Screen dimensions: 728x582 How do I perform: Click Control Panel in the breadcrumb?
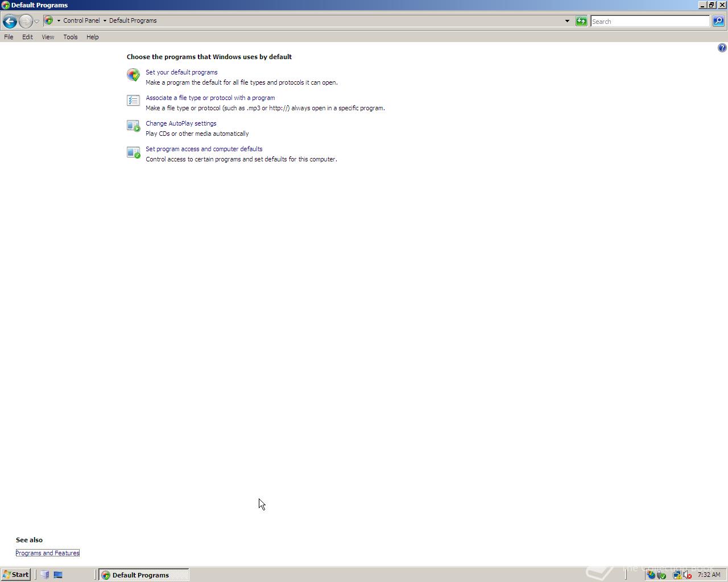81,20
